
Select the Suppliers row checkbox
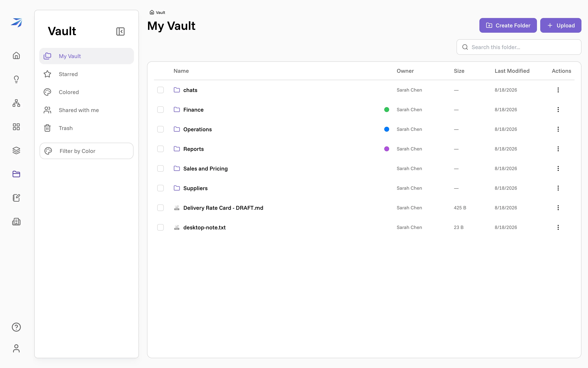click(160, 188)
